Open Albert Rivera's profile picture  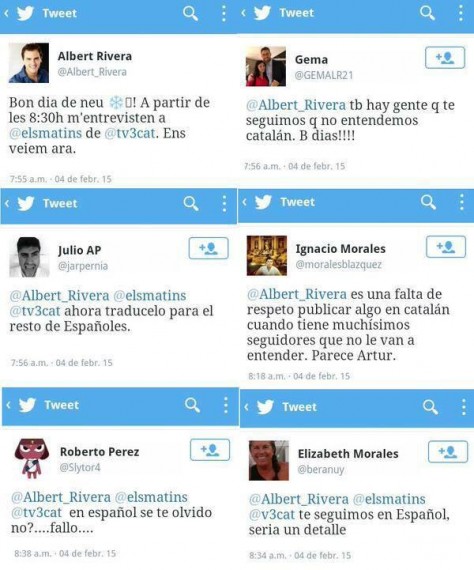[29, 63]
